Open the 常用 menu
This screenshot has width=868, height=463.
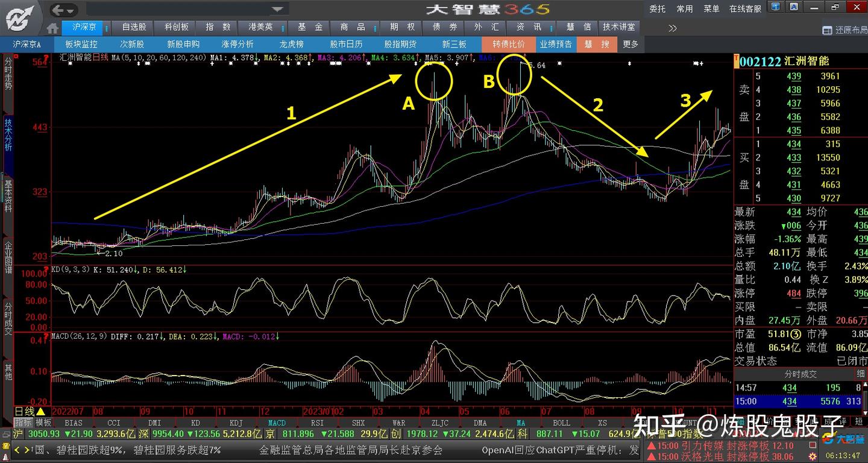685,8
